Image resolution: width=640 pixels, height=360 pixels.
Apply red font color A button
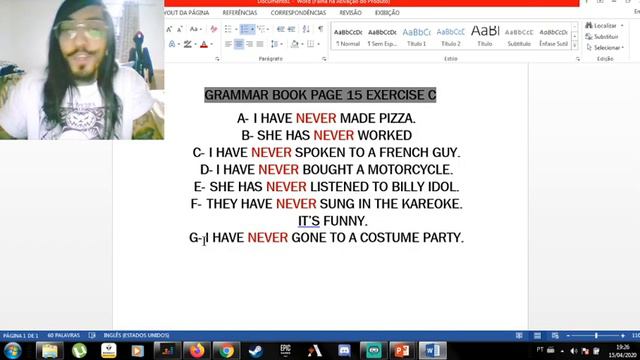pos(204,44)
